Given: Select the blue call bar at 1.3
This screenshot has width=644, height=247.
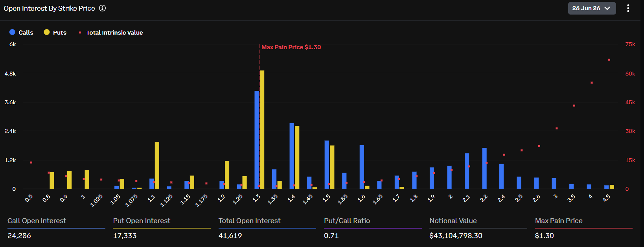Looking at the screenshot, I should tap(257, 140).
